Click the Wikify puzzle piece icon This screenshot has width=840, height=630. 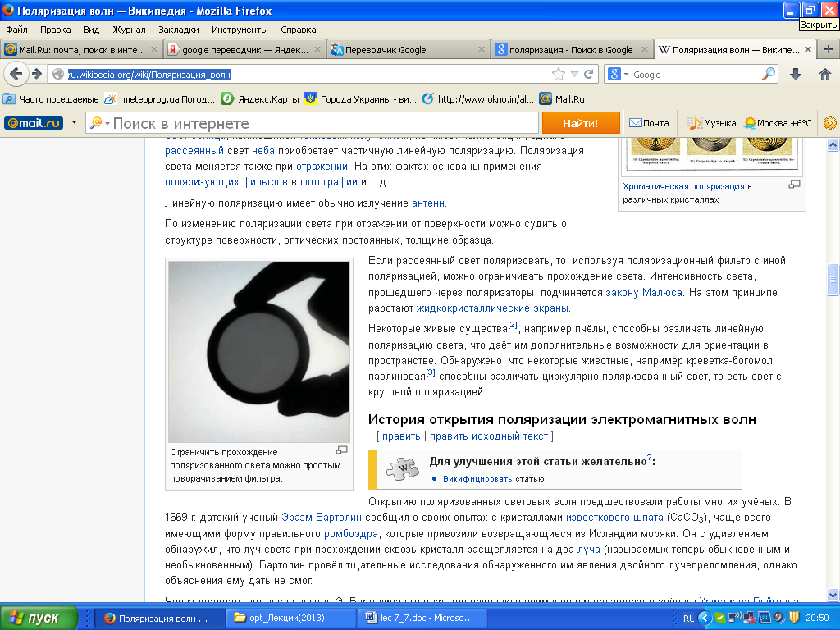click(402, 469)
